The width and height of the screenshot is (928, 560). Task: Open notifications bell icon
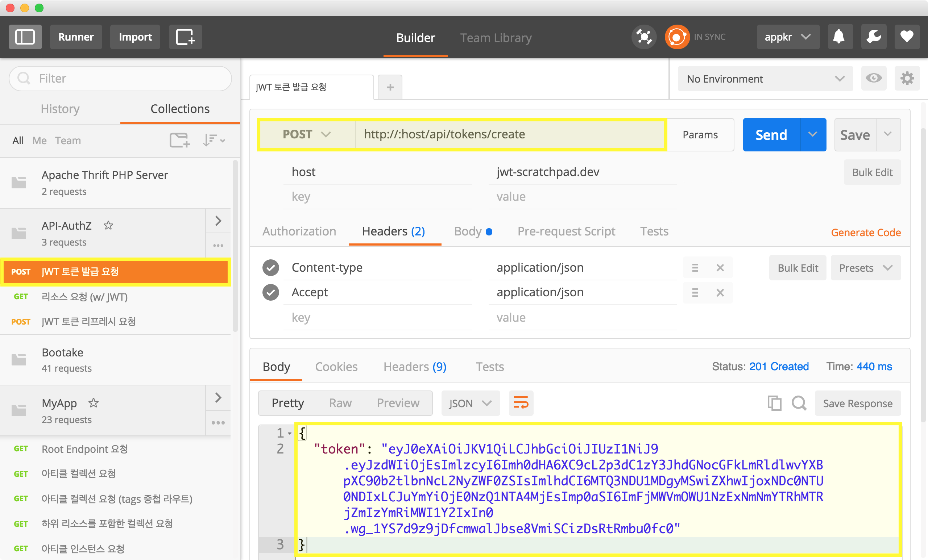point(840,37)
